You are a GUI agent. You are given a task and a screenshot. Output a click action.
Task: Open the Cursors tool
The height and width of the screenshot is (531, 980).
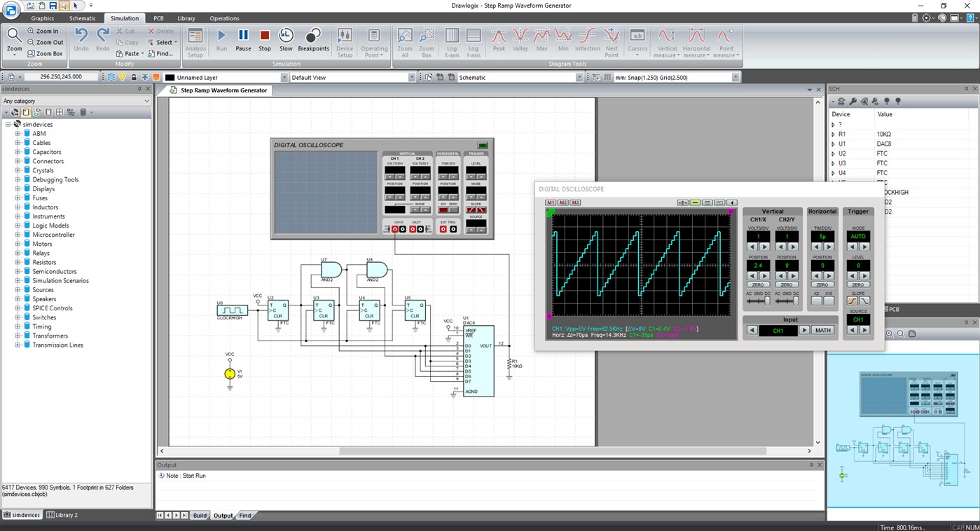tap(636, 39)
